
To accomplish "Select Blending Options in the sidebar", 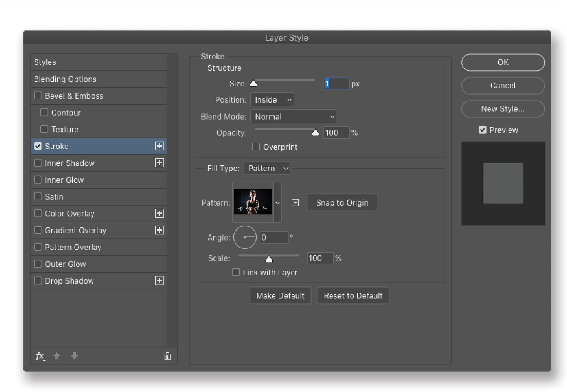I will (x=65, y=79).
